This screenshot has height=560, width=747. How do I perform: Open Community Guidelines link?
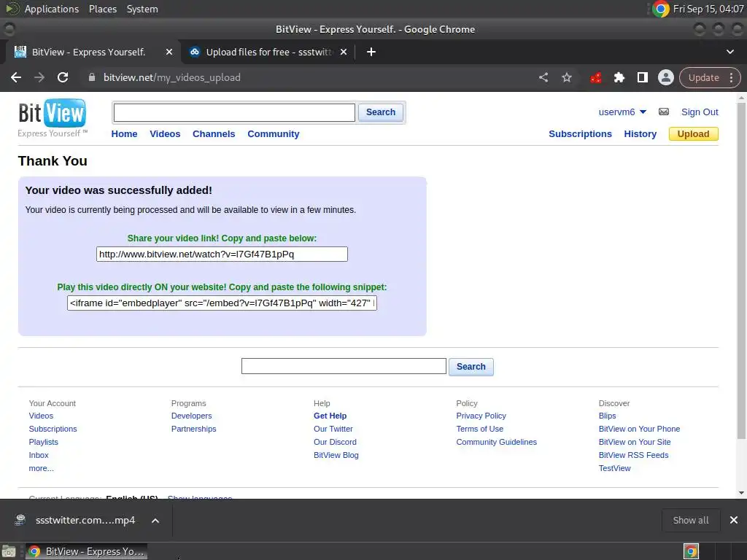496,442
